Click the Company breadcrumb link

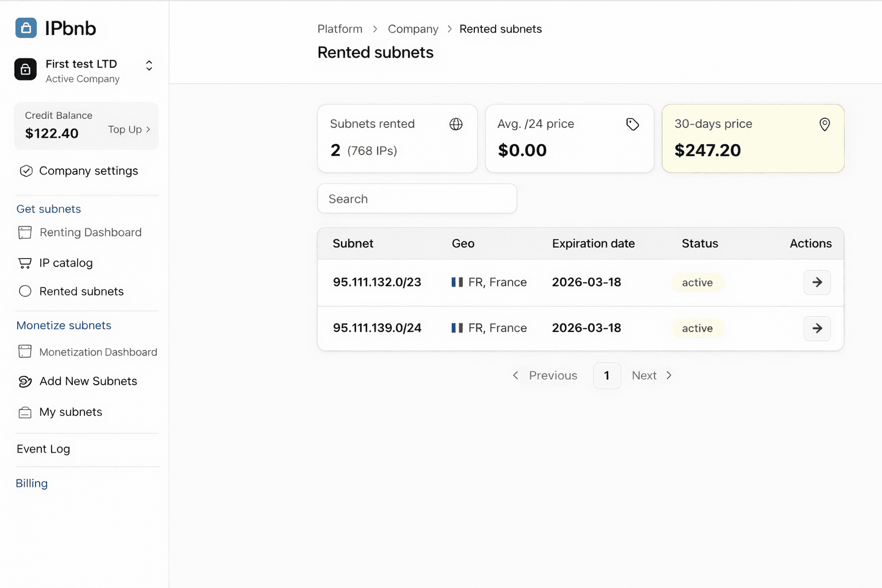tap(413, 29)
